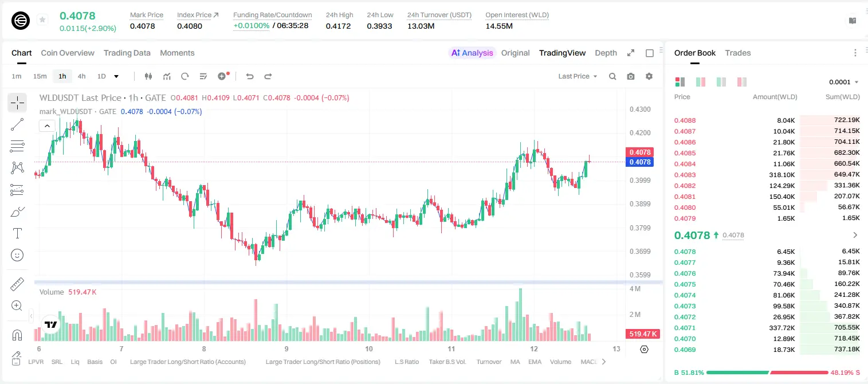Favorite WLD pair with star icon
The height and width of the screenshot is (384, 868).
click(42, 20)
